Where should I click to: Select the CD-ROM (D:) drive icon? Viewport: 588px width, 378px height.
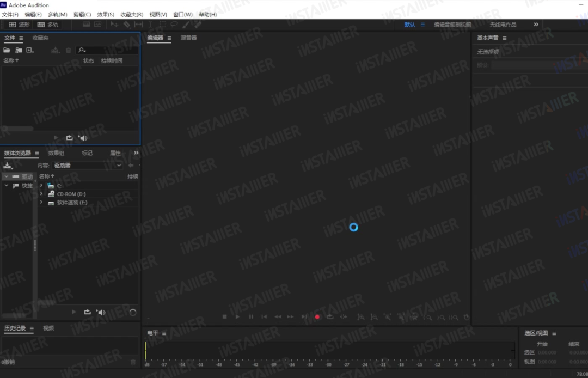coord(51,194)
